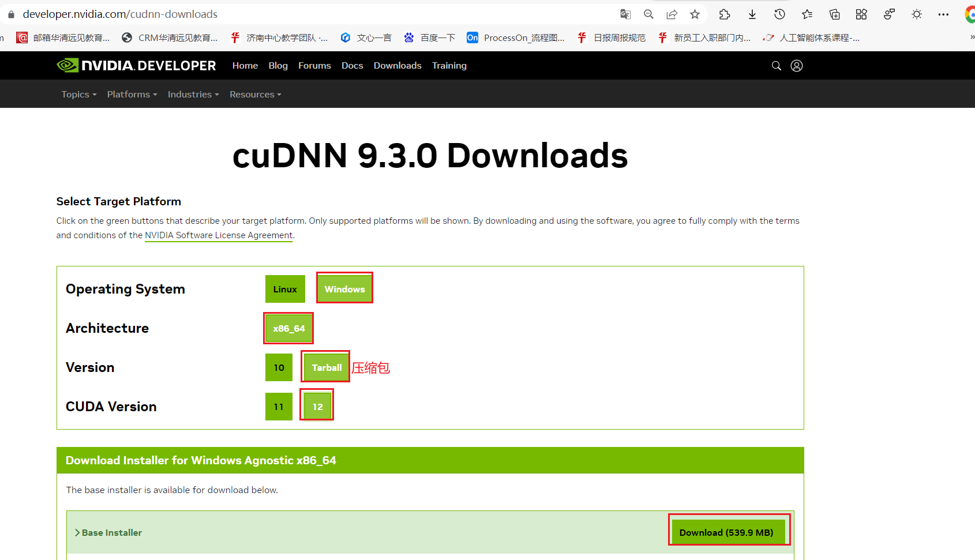Open the 济南中心教学团队 bookmark

tap(279, 37)
